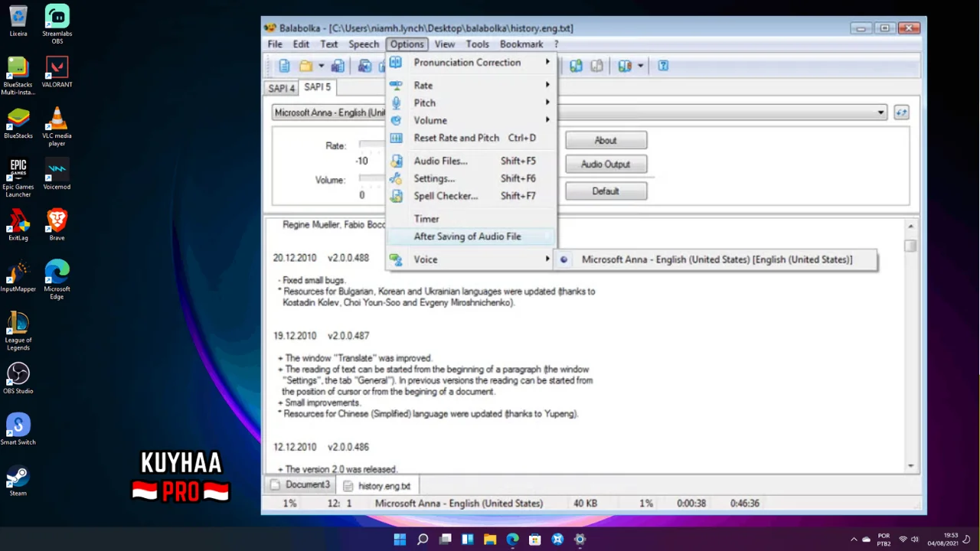Viewport: 980px width, 551px height.
Task: Click the multicolor book toolbar icon
Action: [625, 66]
